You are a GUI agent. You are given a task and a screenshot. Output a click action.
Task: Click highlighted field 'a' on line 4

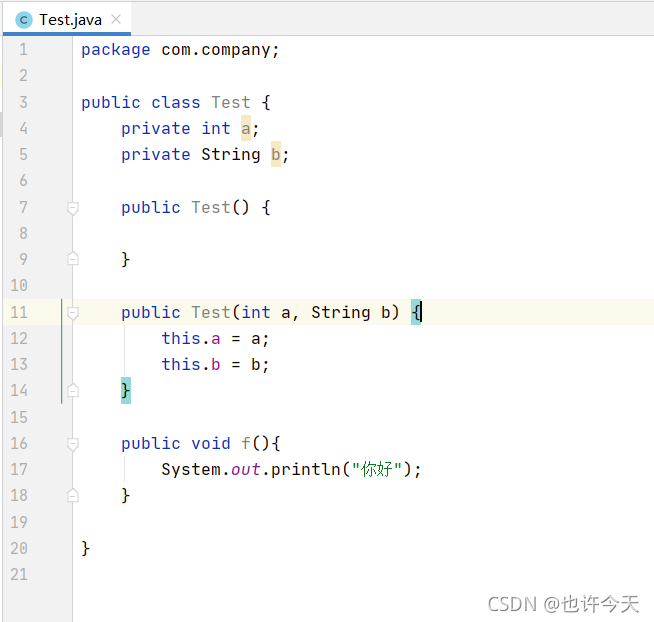246,128
